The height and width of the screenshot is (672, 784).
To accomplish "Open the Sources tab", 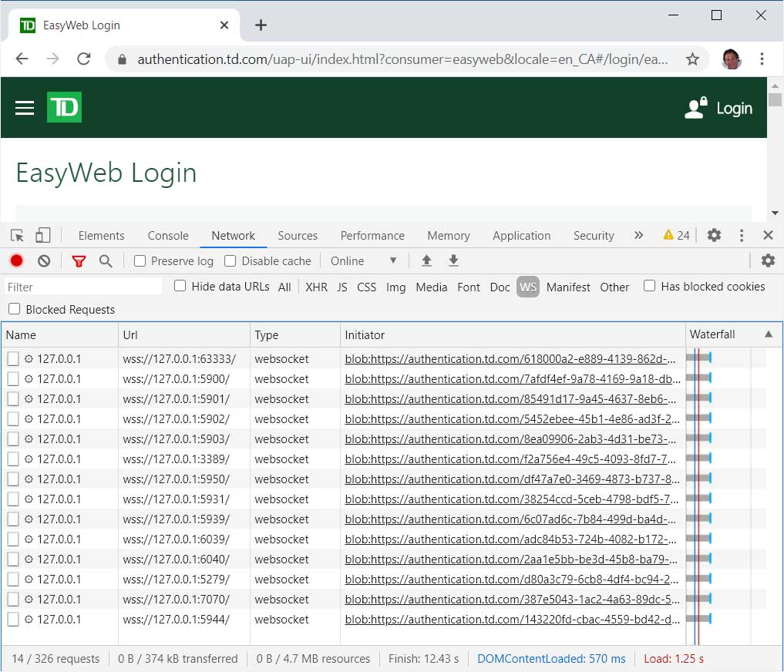I will (298, 236).
